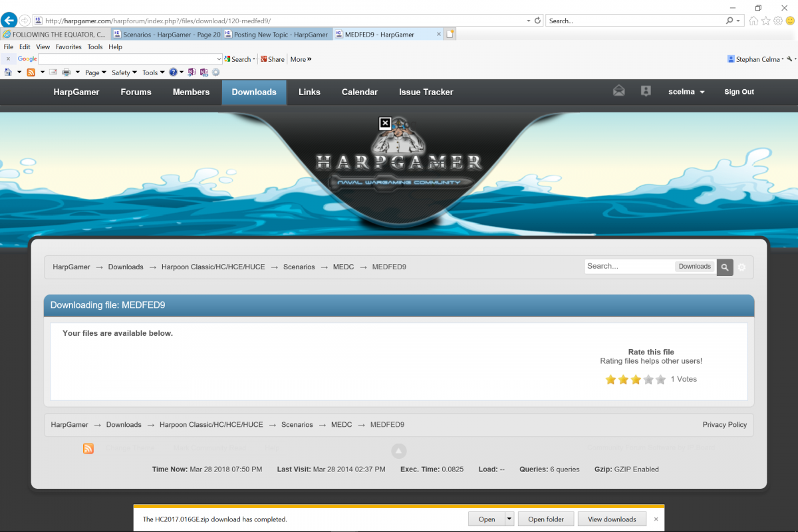Open the forum notifications icon beside the envelope
Image resolution: width=798 pixels, height=532 pixels.
click(x=645, y=92)
